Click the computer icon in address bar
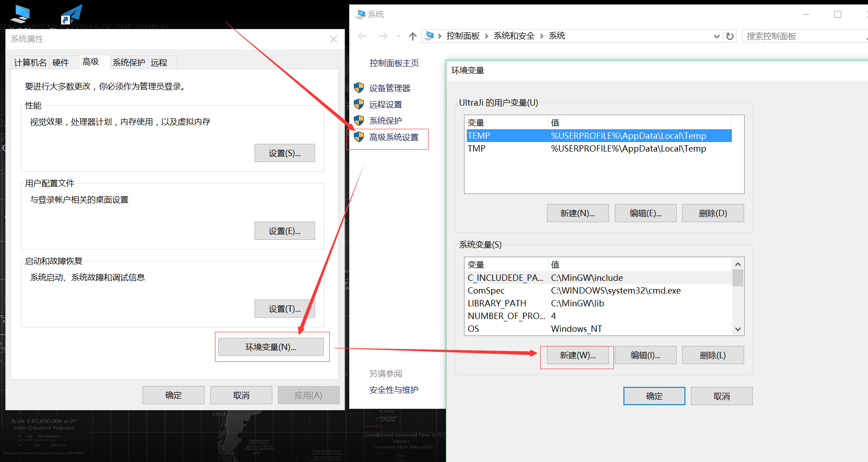The width and height of the screenshot is (868, 462). point(429,36)
